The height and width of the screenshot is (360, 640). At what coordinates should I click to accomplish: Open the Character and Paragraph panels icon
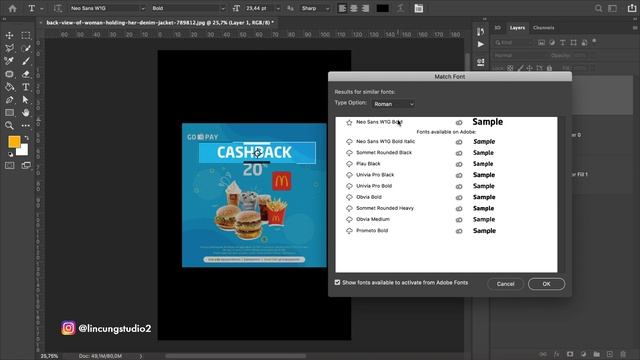pos(419,8)
